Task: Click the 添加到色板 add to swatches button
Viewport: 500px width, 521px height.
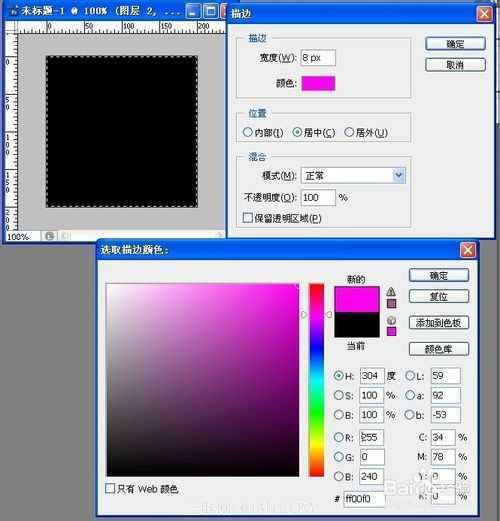Action: pyautogui.click(x=439, y=322)
